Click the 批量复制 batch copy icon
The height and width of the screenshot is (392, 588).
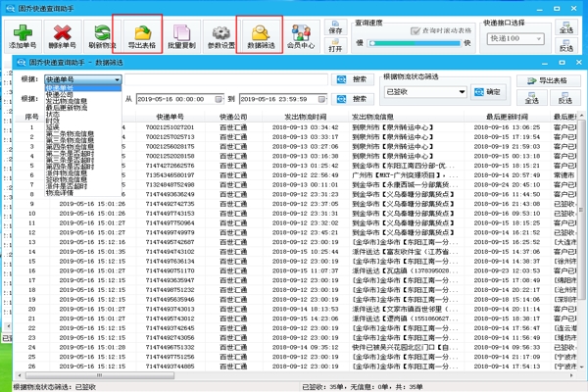point(181,36)
